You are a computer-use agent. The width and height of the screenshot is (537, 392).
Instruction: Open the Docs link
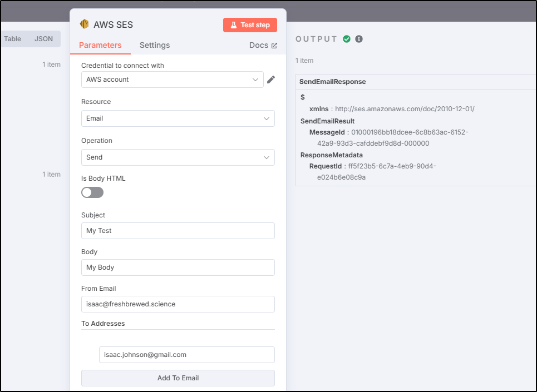(x=259, y=45)
